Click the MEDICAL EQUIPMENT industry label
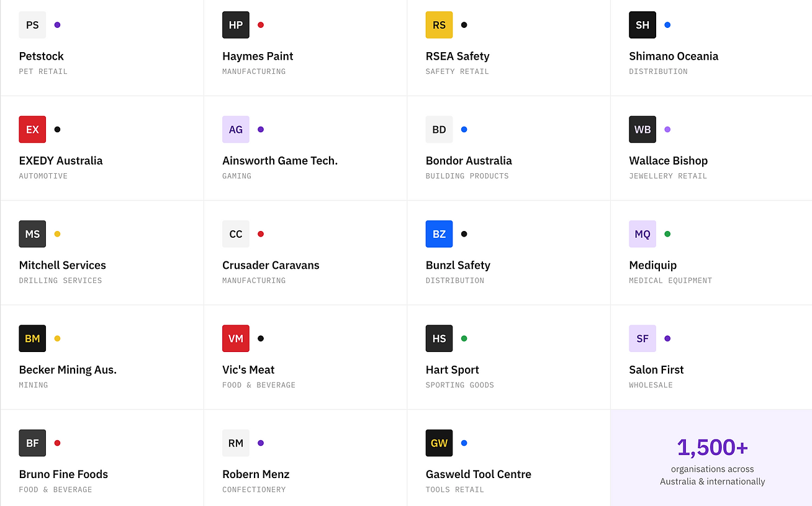812x506 pixels. click(x=670, y=281)
